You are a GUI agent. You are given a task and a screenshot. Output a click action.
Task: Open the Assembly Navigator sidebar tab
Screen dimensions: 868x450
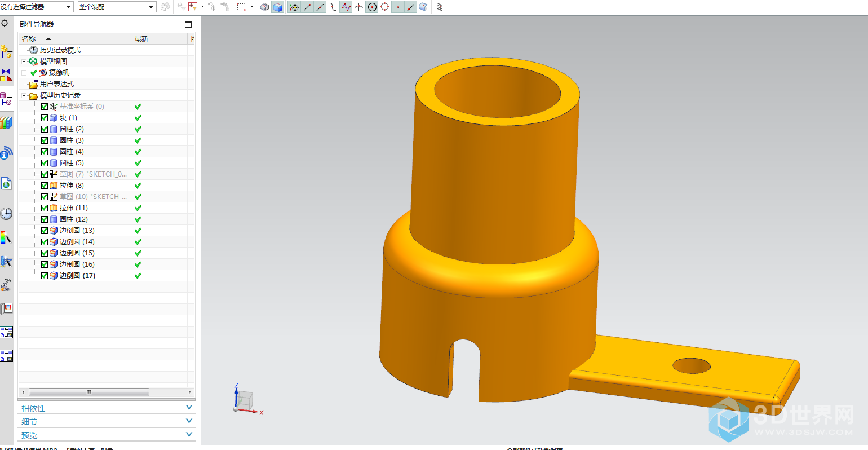click(x=6, y=52)
